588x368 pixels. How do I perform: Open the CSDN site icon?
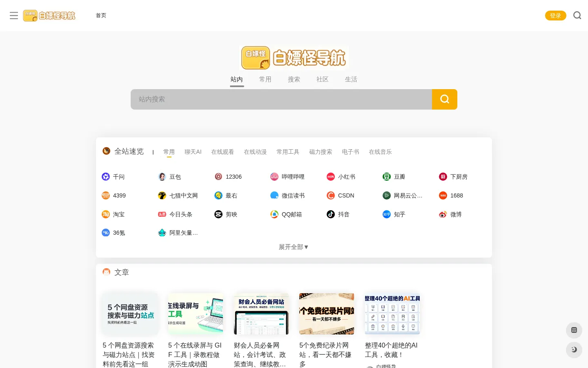[331, 195]
